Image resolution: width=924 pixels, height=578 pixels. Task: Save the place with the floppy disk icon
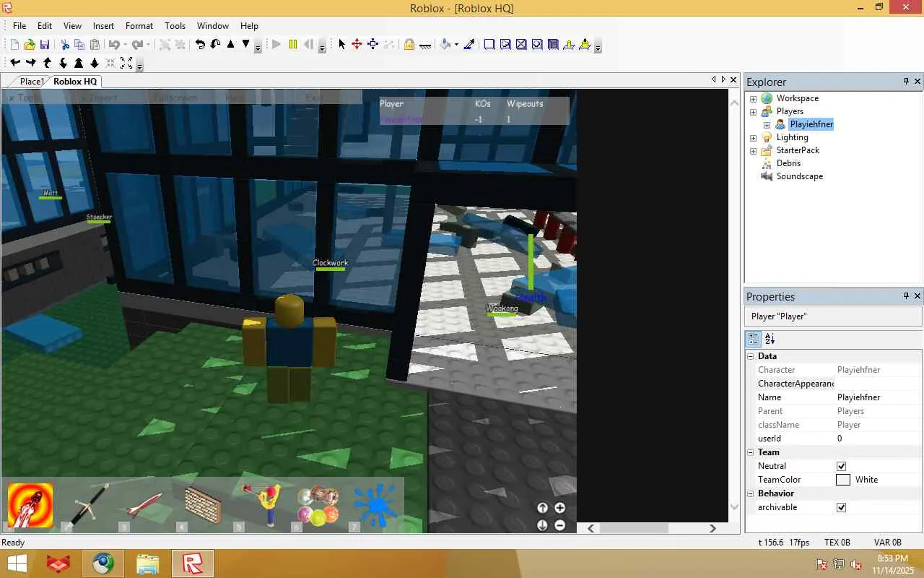45,45
